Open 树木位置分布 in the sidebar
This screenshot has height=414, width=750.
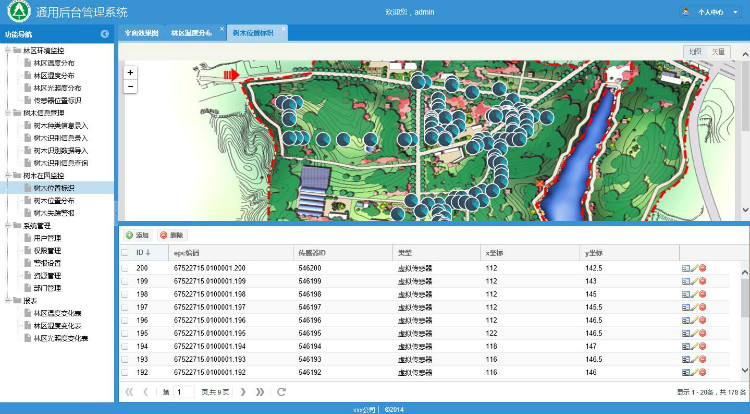(x=54, y=200)
